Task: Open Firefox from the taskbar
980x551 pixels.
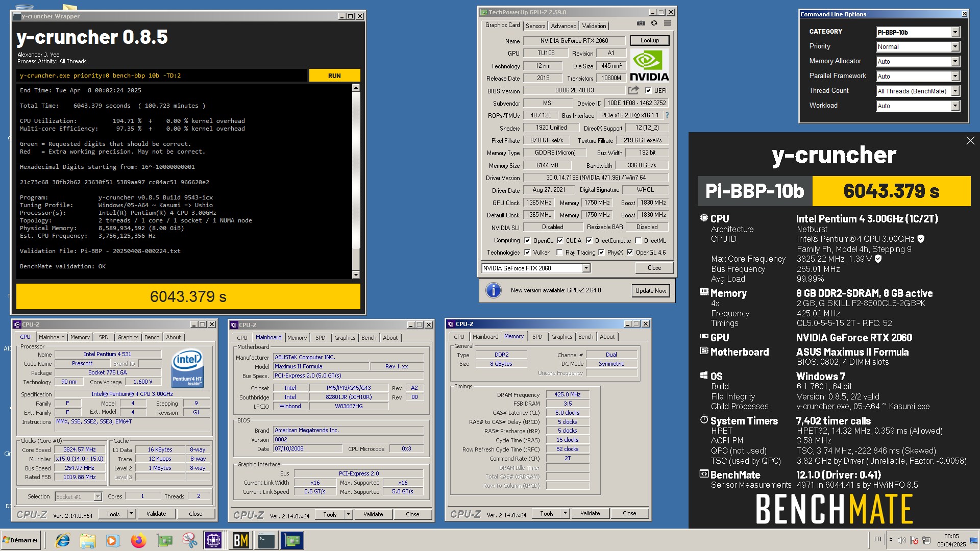Action: pyautogui.click(x=138, y=540)
